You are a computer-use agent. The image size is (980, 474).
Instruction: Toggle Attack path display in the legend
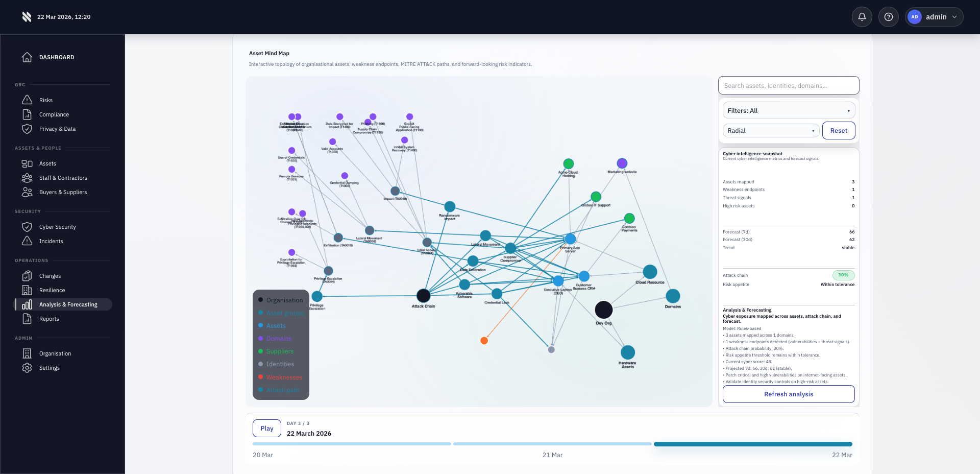coord(282,390)
